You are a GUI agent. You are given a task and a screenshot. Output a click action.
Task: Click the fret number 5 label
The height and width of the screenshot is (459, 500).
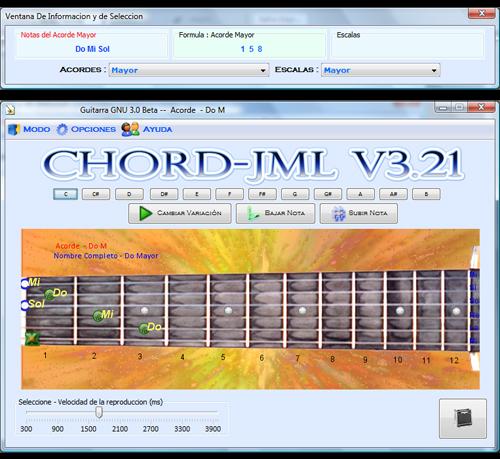tap(223, 357)
